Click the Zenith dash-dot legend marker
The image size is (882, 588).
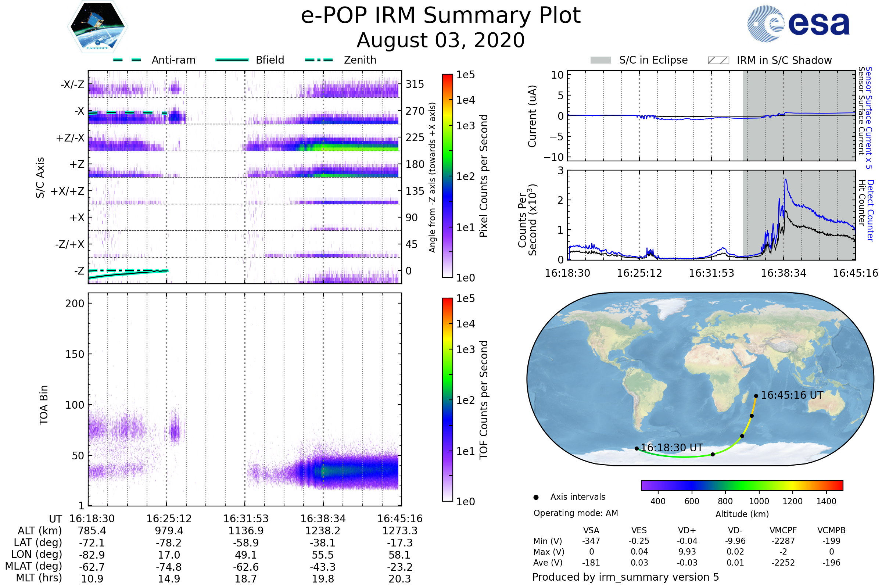click(x=319, y=60)
